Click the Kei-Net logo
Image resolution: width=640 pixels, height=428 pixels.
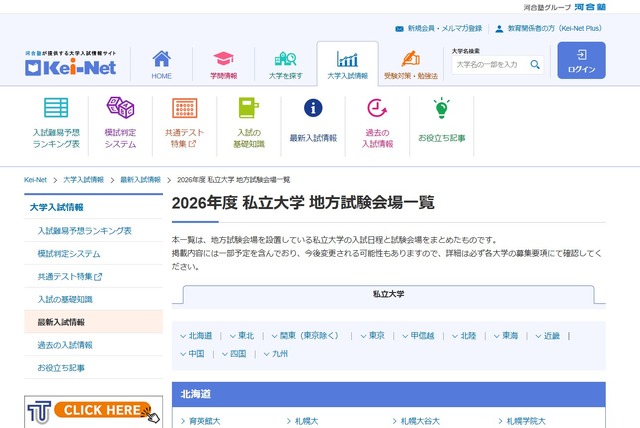pos(71,64)
